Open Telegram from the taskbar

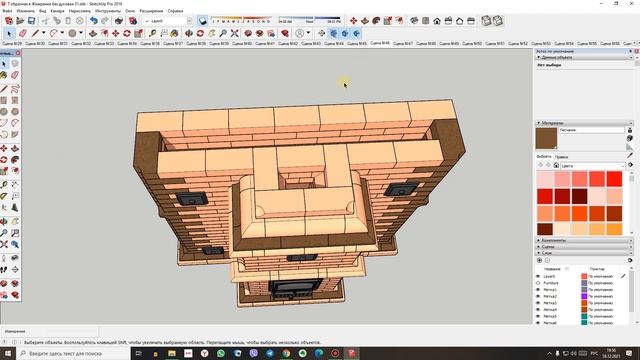(x=270, y=353)
